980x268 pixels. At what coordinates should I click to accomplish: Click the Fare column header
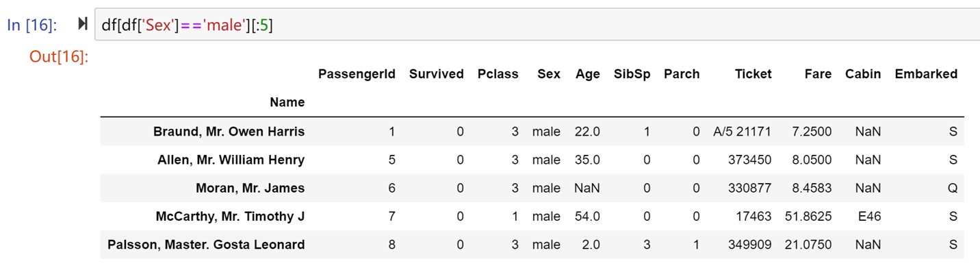coord(818,74)
